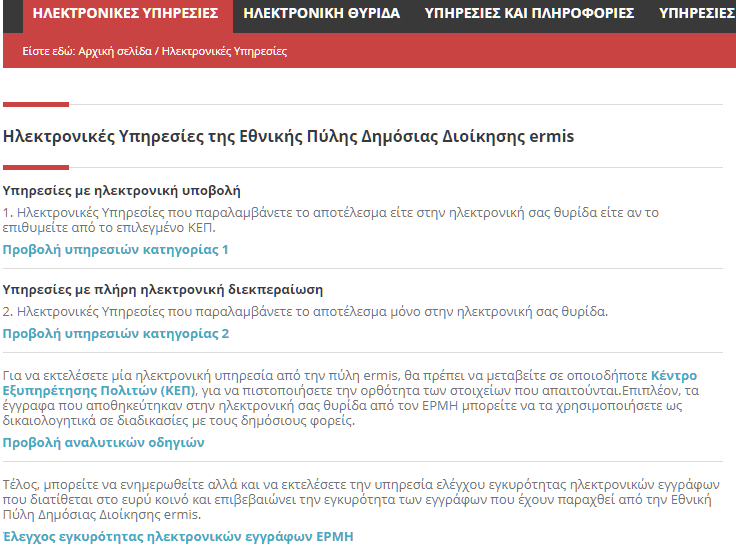
Task: Go to Αρχική σελίδα breadcrumb link
Action: coord(115,51)
